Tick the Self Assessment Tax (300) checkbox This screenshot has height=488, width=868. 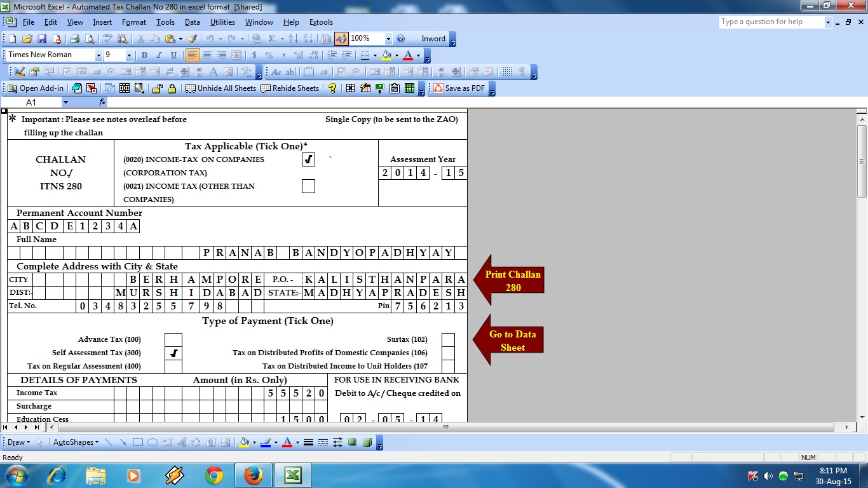click(x=173, y=353)
